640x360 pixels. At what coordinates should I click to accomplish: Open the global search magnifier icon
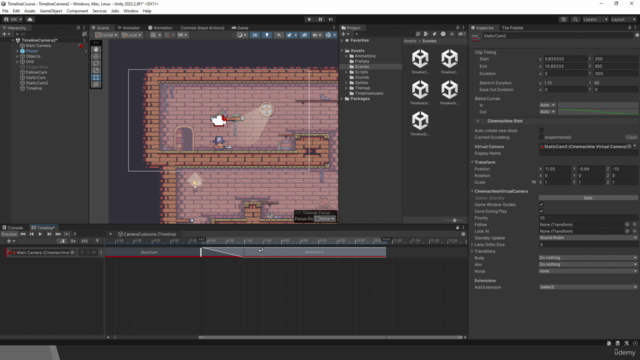coord(575,19)
